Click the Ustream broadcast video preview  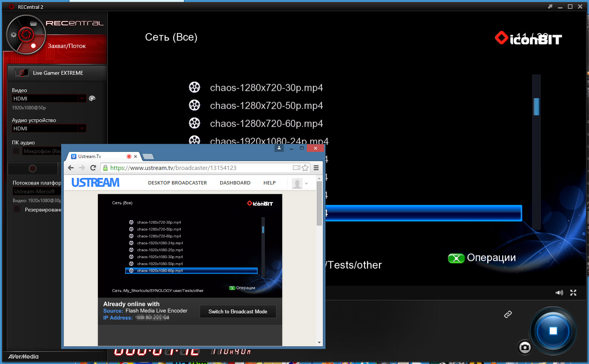tap(190, 246)
